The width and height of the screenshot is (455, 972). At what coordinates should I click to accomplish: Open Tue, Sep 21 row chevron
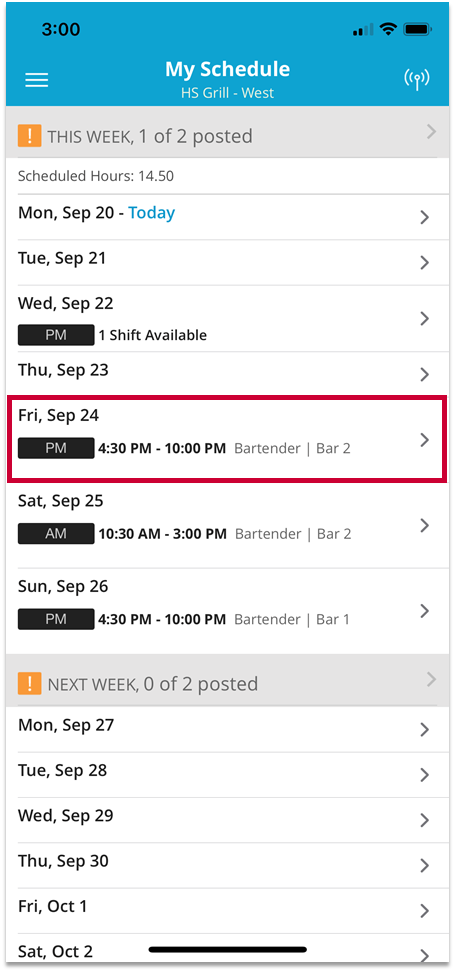pos(425,263)
